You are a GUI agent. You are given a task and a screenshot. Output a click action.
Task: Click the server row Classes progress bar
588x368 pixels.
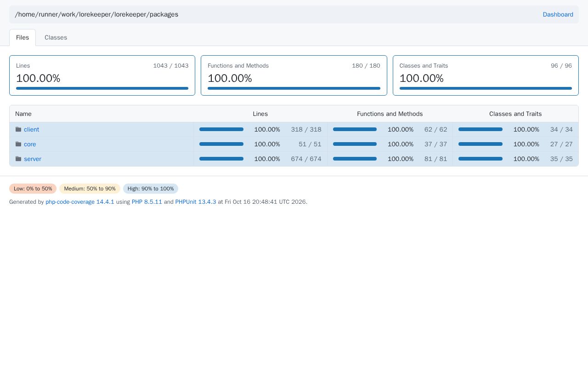click(x=481, y=159)
